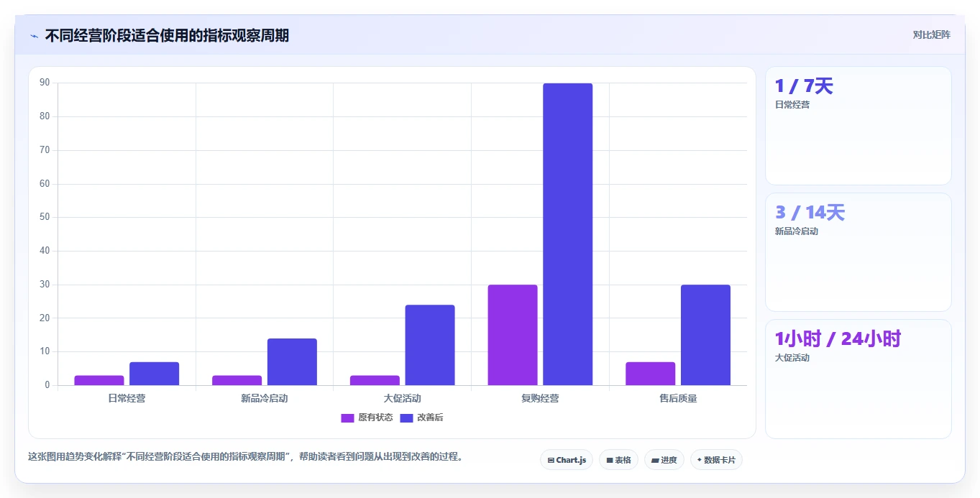This screenshot has width=980, height=498.
Task: Click the blue 日常经营 bar
Action: coord(155,374)
